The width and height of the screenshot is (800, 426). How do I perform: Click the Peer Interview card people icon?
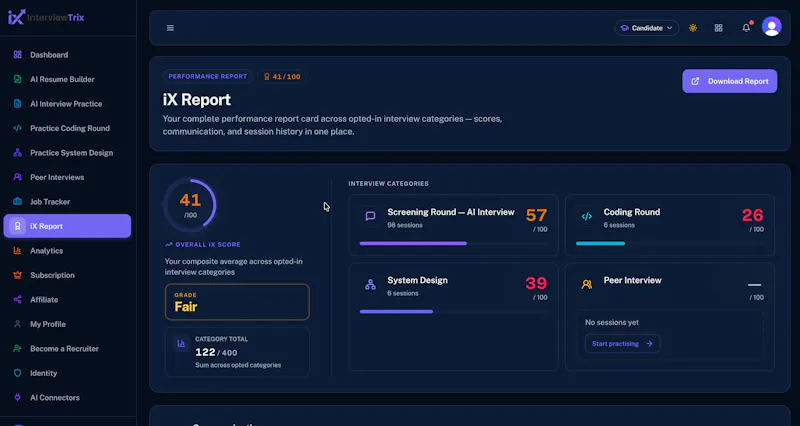587,285
